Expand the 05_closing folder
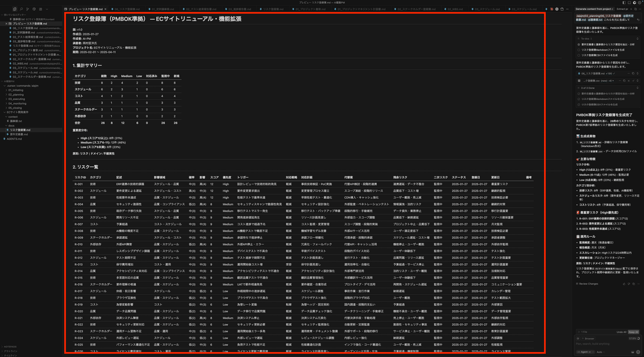Image resolution: width=644 pixels, height=357 pixels. (32, 108)
